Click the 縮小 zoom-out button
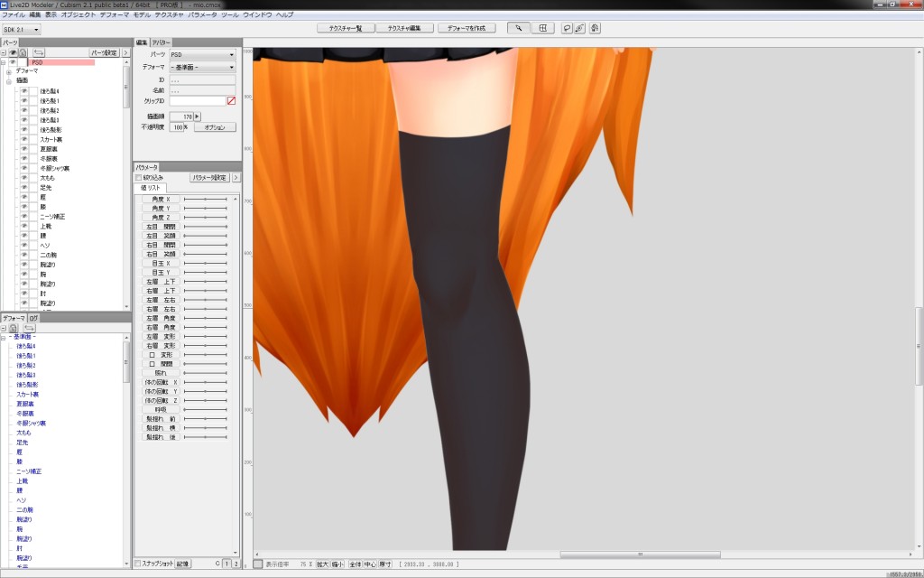 click(x=337, y=564)
